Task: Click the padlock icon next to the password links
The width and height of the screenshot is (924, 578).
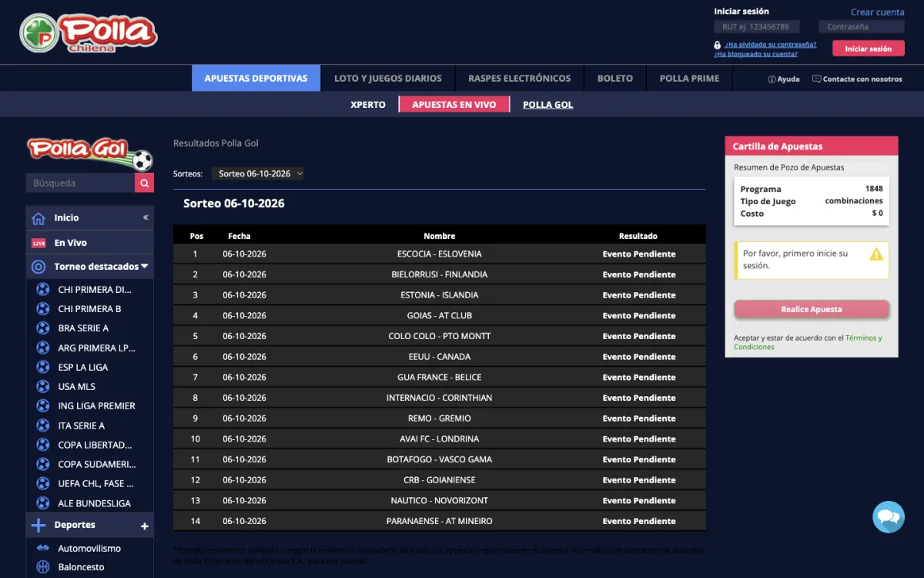Action: click(x=717, y=45)
